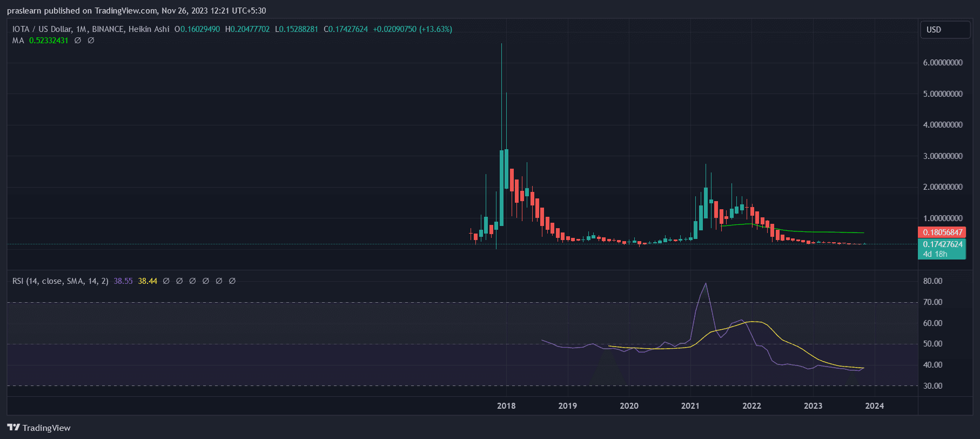
Task: Click the green 0.17427624 current price label
Action: click(x=942, y=244)
